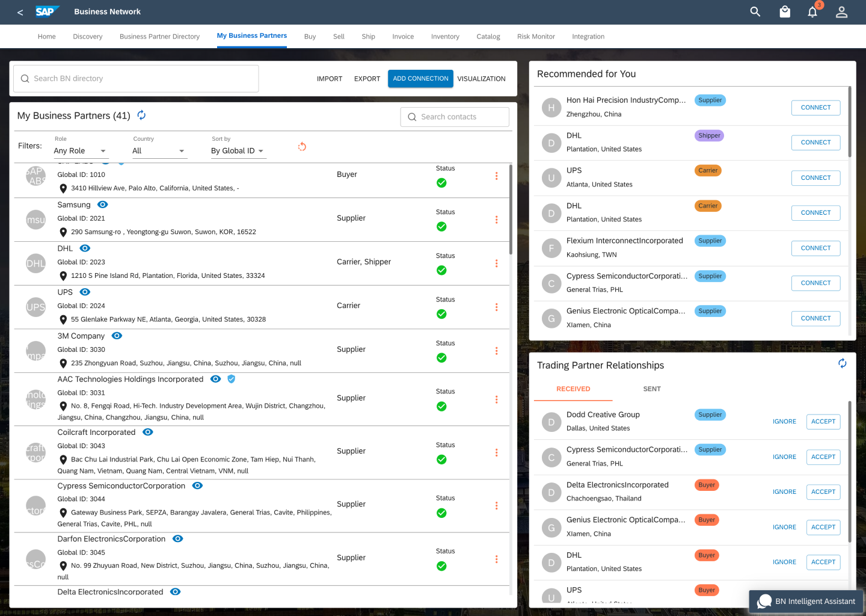Screen dimensions: 866x616
Task: Reset filters with orange refresh icon
Action: 302,147
